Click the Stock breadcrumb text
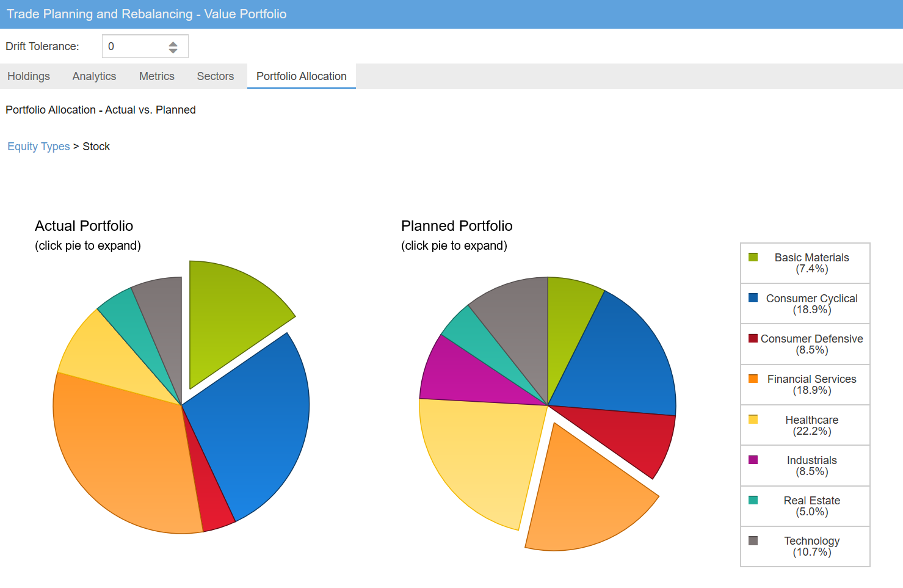Image resolution: width=903 pixels, height=588 pixels. pyautogui.click(x=96, y=147)
